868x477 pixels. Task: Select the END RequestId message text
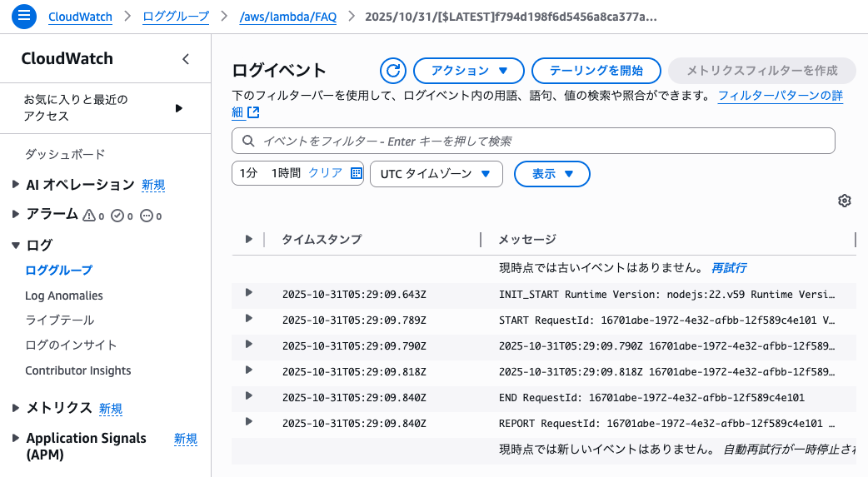click(651, 398)
